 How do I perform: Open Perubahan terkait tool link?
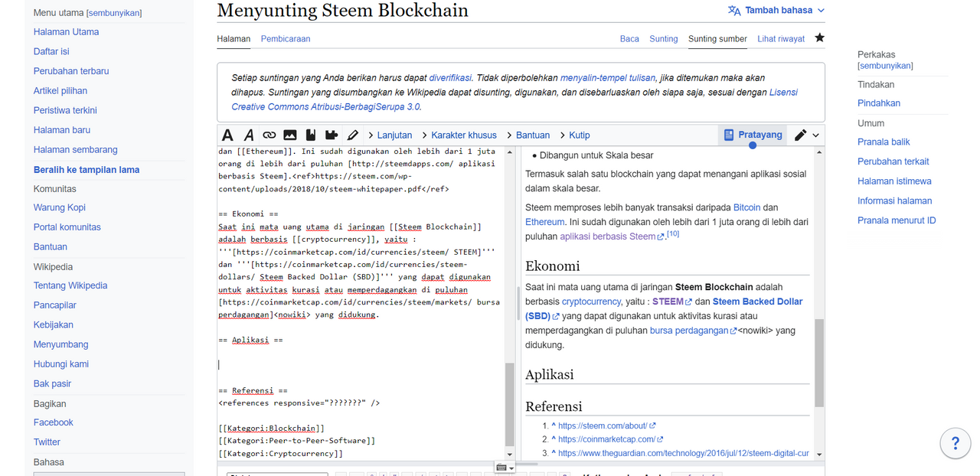tap(893, 162)
